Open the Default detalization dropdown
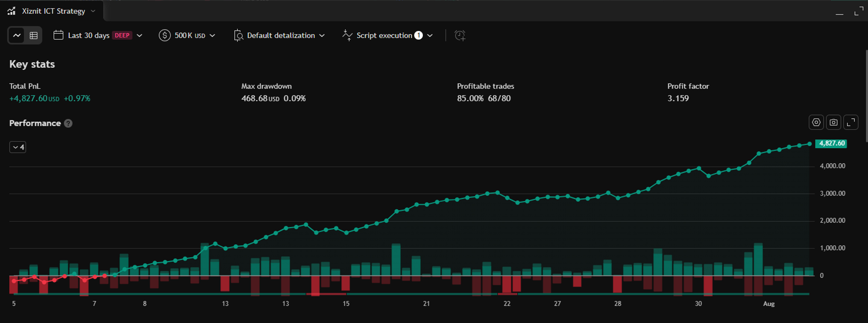The image size is (868, 323). (x=280, y=35)
